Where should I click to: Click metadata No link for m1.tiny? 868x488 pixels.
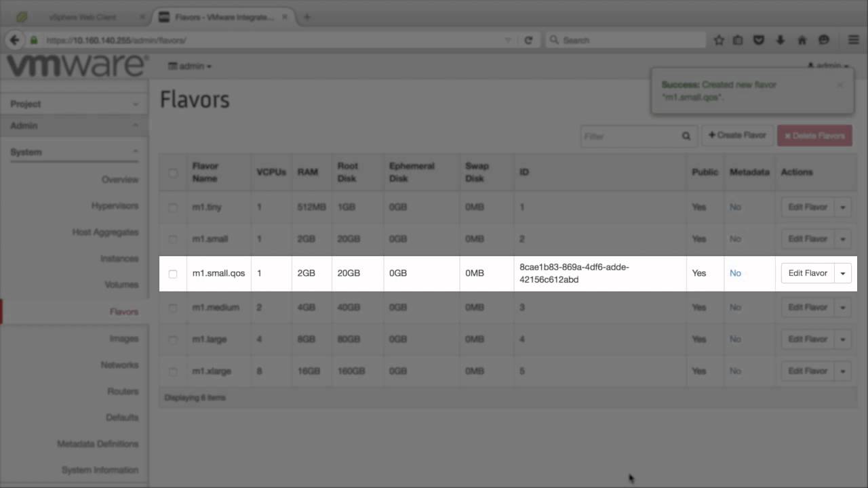(735, 207)
